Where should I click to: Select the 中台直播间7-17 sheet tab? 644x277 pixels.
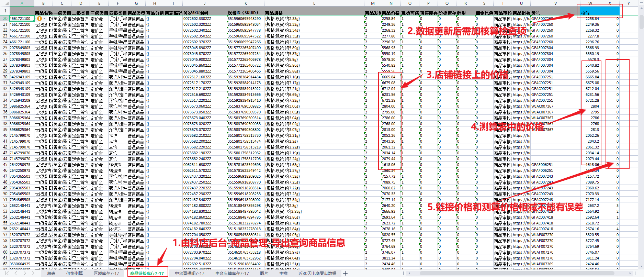click(189, 274)
